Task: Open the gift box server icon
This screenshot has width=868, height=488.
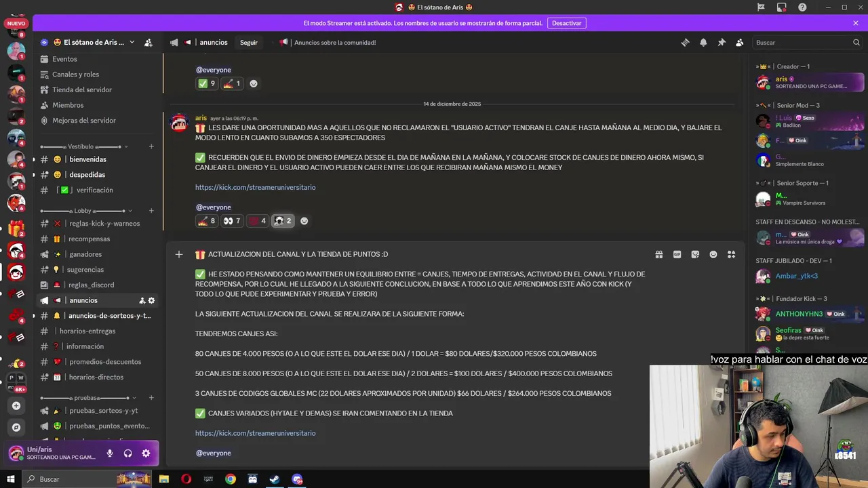Action: [x=16, y=229]
